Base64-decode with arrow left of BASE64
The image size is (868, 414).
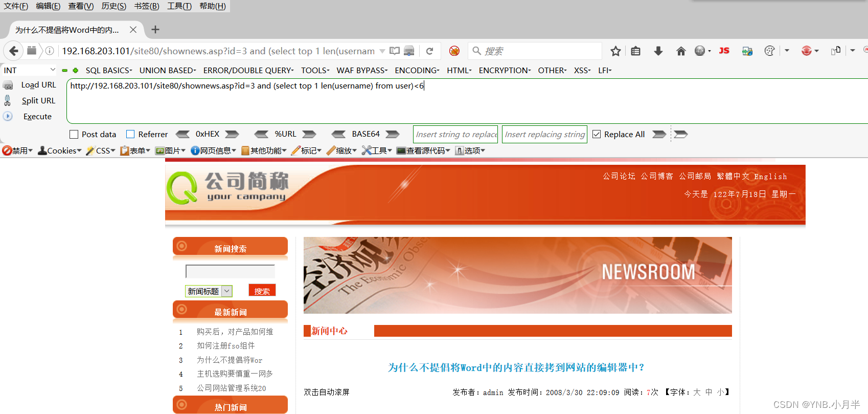(x=338, y=134)
